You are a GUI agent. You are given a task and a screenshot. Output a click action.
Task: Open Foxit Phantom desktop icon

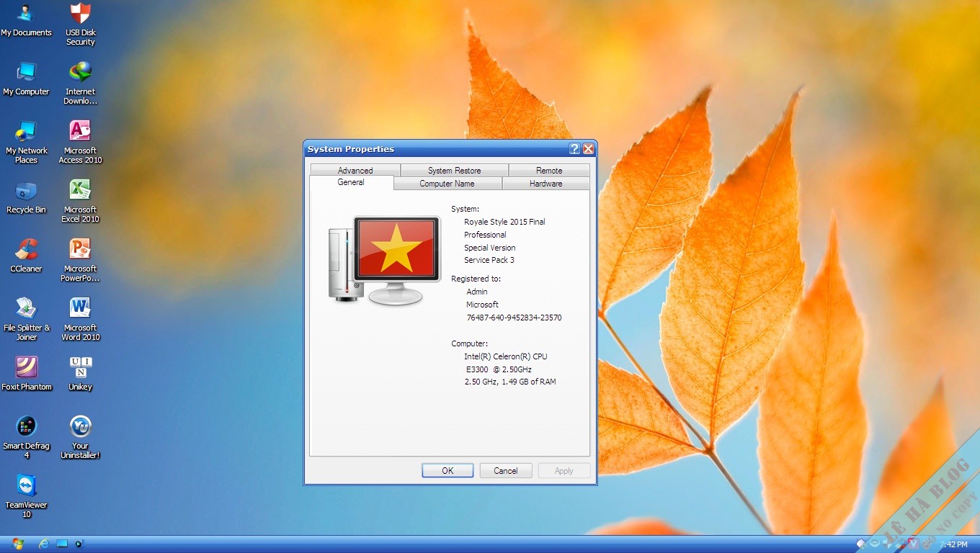(x=27, y=374)
